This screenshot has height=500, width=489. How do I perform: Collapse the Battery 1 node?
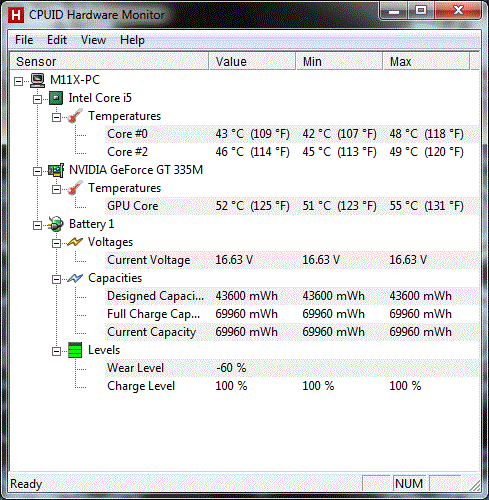point(37,225)
